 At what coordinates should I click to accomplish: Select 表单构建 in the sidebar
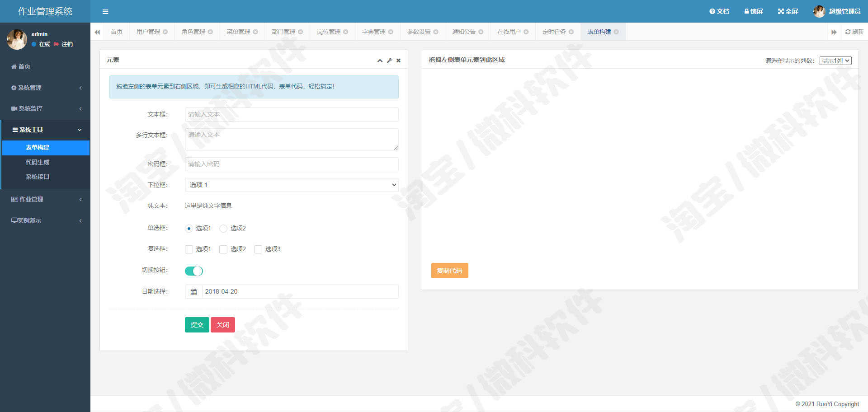46,148
